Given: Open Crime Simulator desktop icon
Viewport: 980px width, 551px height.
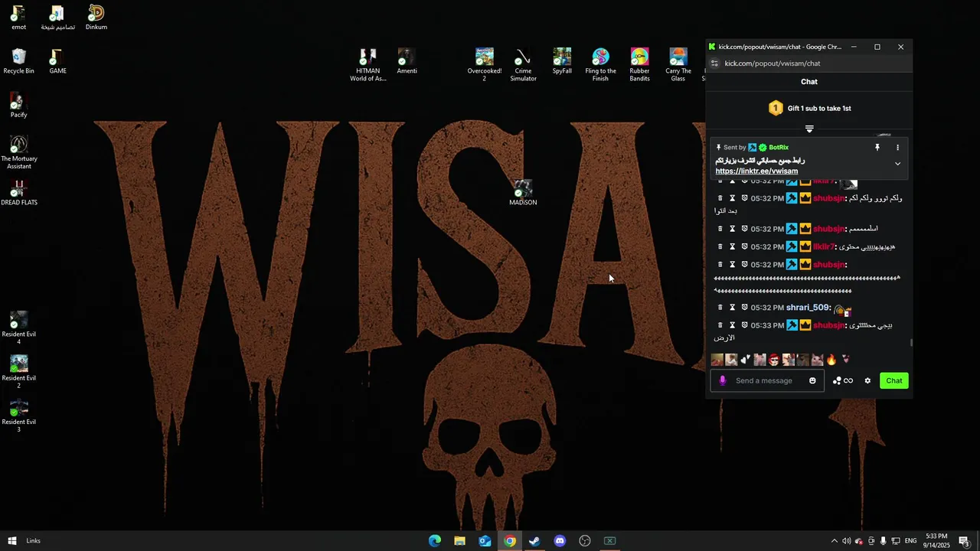Looking at the screenshot, I should [523, 65].
